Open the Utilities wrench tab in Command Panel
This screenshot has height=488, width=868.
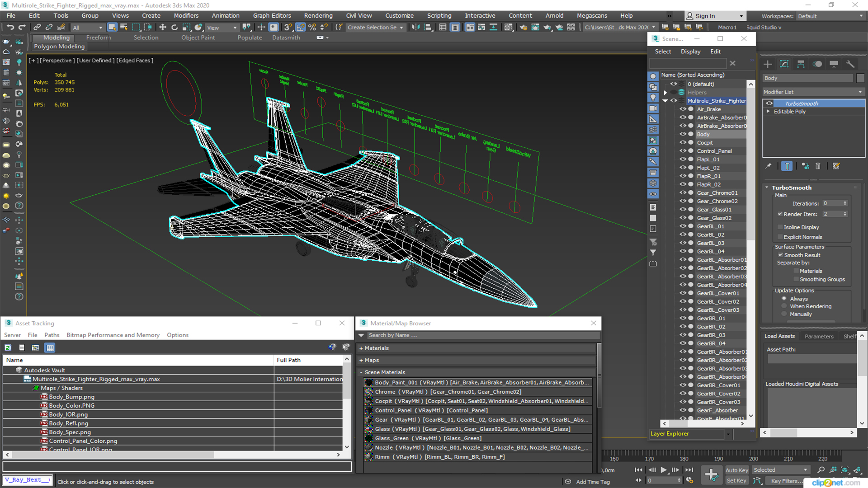pyautogui.click(x=850, y=64)
